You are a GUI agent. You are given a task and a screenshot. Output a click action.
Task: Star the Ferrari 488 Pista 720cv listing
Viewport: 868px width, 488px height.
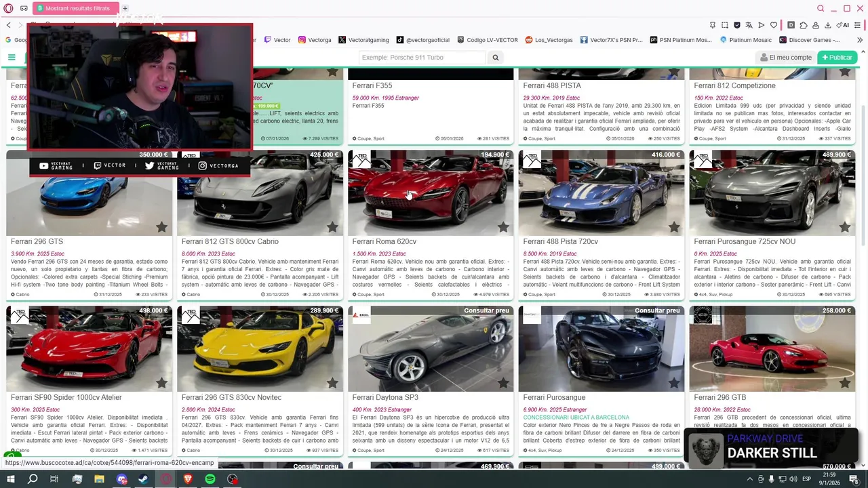(x=674, y=227)
